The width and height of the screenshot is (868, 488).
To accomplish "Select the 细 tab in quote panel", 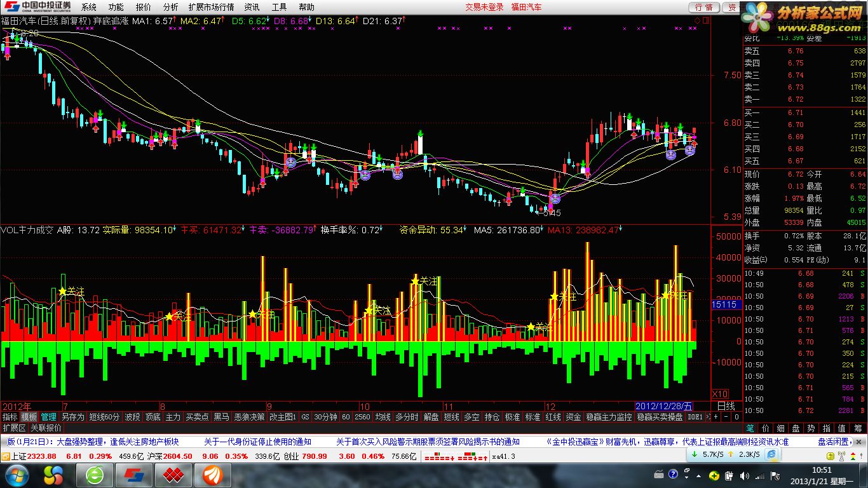I will coord(780,428).
